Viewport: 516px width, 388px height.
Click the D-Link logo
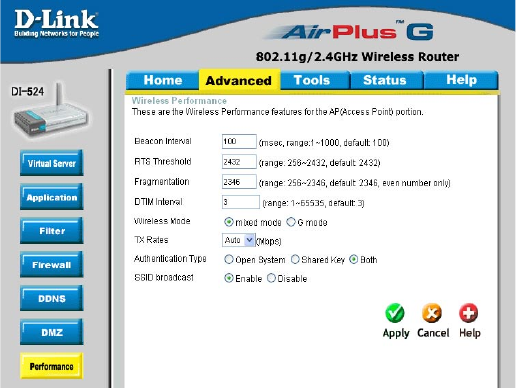point(56,23)
